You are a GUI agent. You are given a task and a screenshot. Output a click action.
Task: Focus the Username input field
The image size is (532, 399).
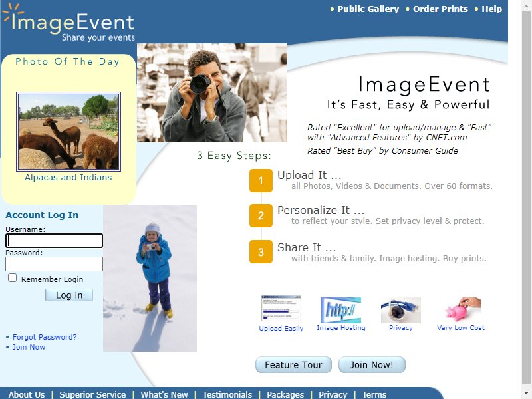pyautogui.click(x=55, y=241)
